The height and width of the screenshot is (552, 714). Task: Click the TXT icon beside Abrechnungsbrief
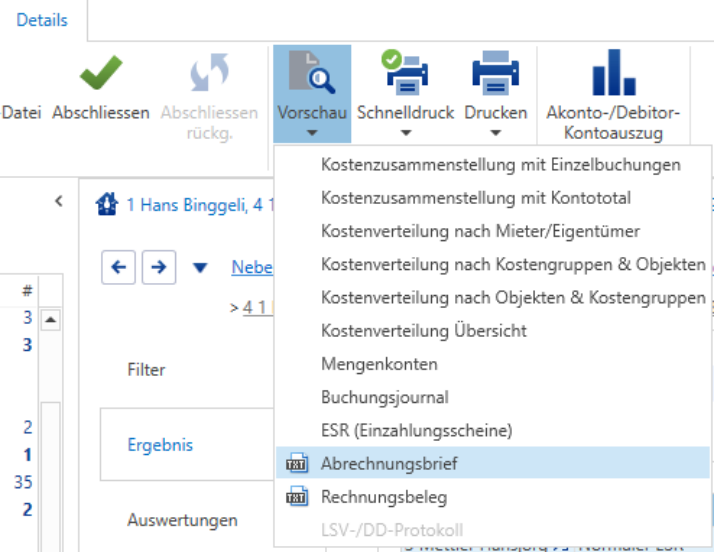297,463
